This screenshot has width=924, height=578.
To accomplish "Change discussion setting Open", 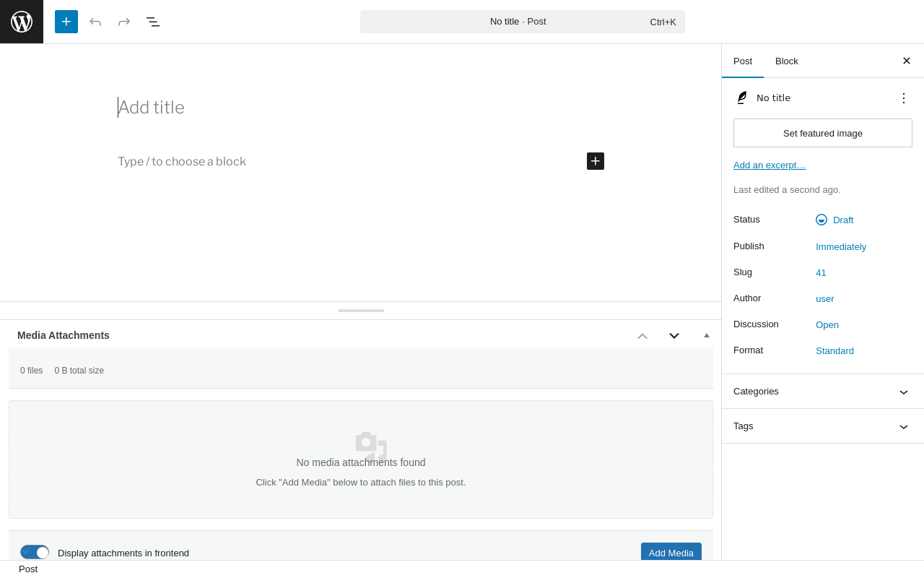I will (827, 324).
